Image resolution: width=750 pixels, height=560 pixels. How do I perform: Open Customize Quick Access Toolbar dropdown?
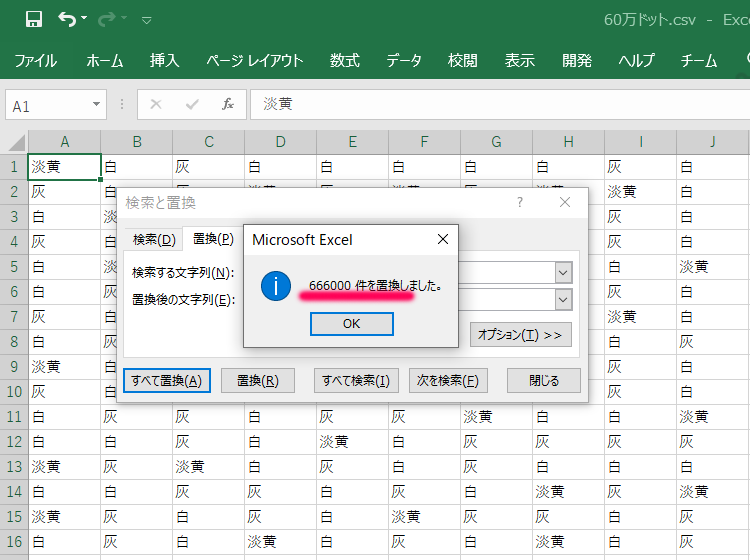pos(147,20)
